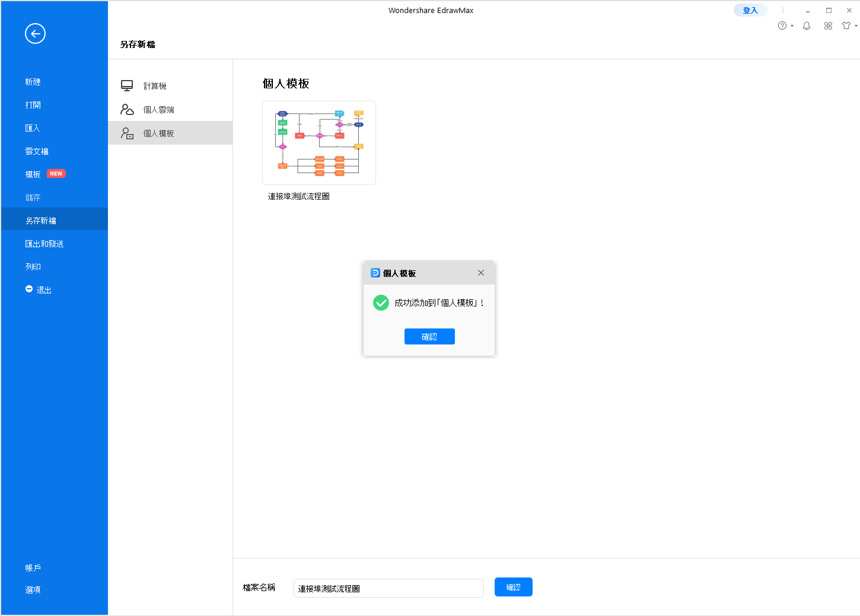Click the personal cloud icon
Image resolution: width=860 pixels, height=616 pixels.
(x=127, y=110)
